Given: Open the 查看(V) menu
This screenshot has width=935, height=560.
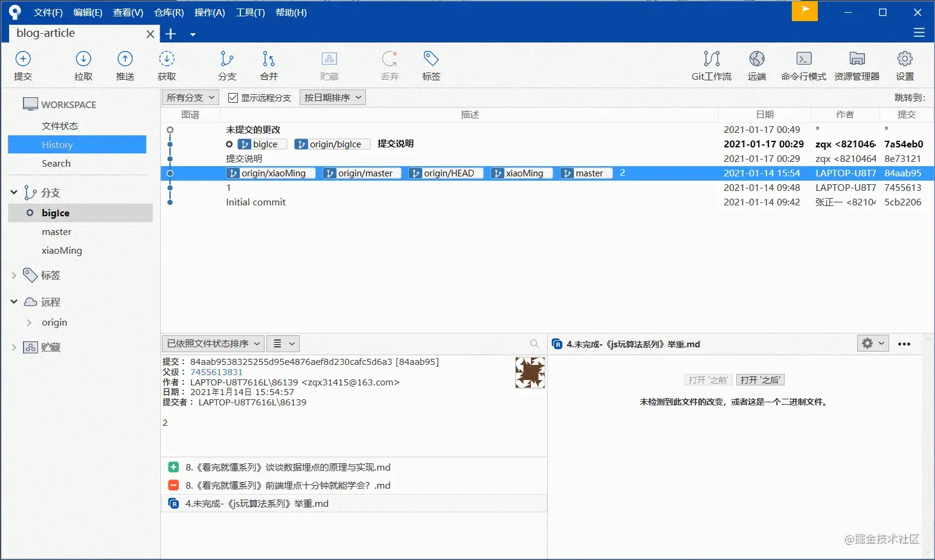Looking at the screenshot, I should [128, 12].
